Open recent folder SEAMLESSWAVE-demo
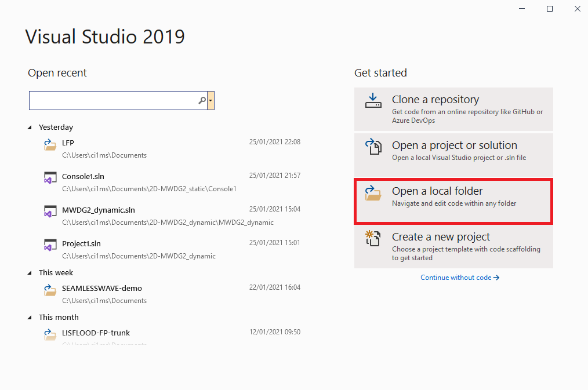This screenshot has height=390, width=588. point(172,294)
